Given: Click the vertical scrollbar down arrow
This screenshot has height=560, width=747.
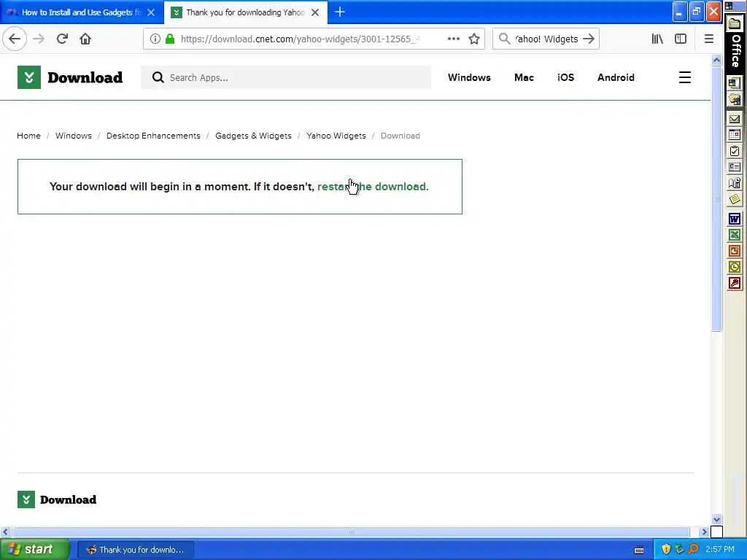Looking at the screenshot, I should pos(716,519).
